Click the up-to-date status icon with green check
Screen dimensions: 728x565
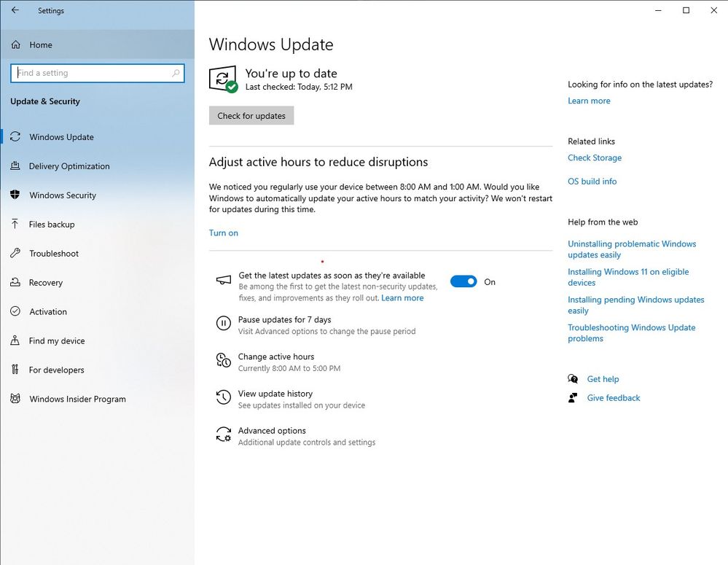223,79
